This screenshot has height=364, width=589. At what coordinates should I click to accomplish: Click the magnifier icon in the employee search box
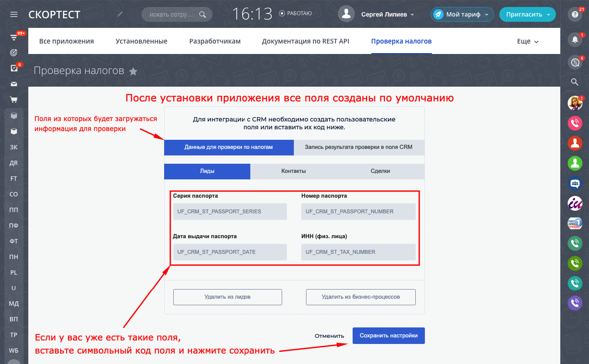tap(202, 14)
